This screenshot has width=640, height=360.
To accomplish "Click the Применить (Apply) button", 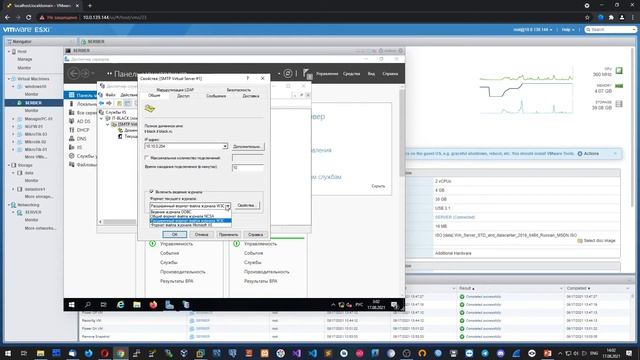I will click(x=228, y=235).
